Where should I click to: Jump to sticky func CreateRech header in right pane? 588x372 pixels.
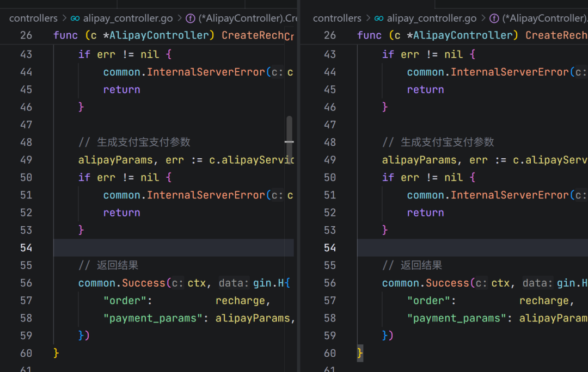[473, 35]
